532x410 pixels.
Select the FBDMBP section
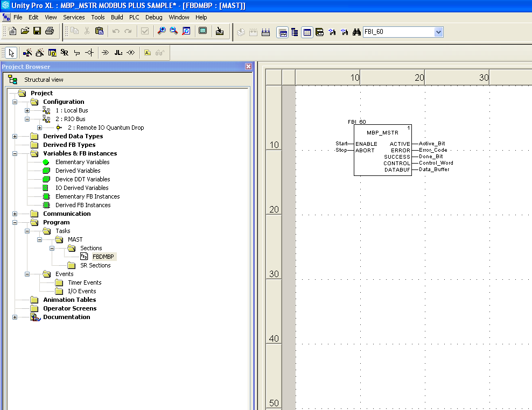click(x=103, y=257)
